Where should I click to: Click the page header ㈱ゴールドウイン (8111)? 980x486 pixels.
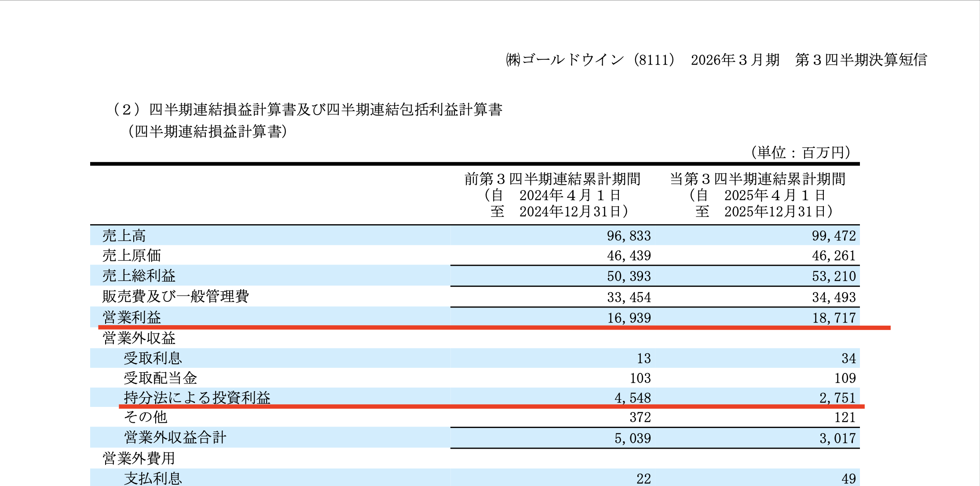coord(589,60)
